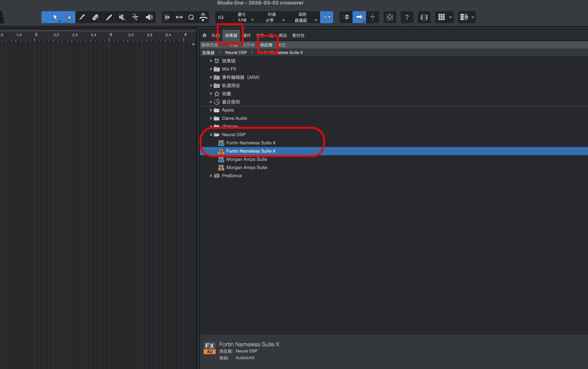Toggle the snap button

point(327,17)
